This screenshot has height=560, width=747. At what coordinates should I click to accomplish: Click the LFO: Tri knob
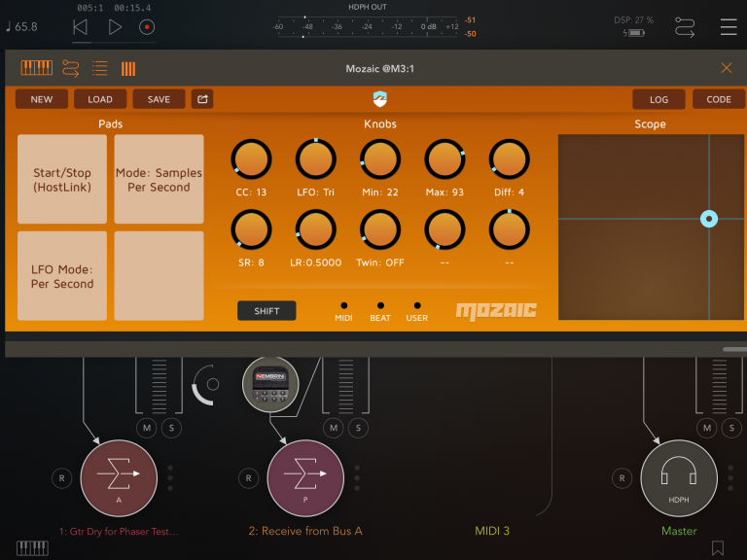tap(316, 159)
